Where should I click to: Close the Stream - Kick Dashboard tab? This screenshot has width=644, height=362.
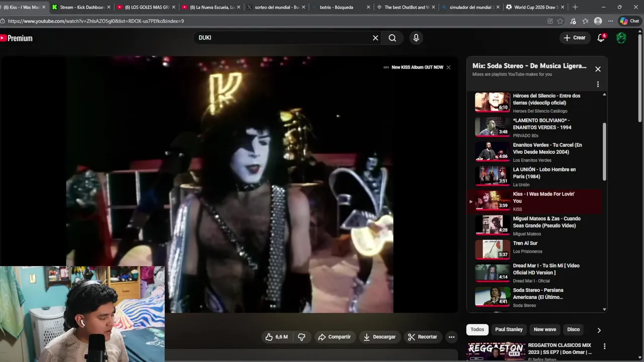(x=109, y=7)
